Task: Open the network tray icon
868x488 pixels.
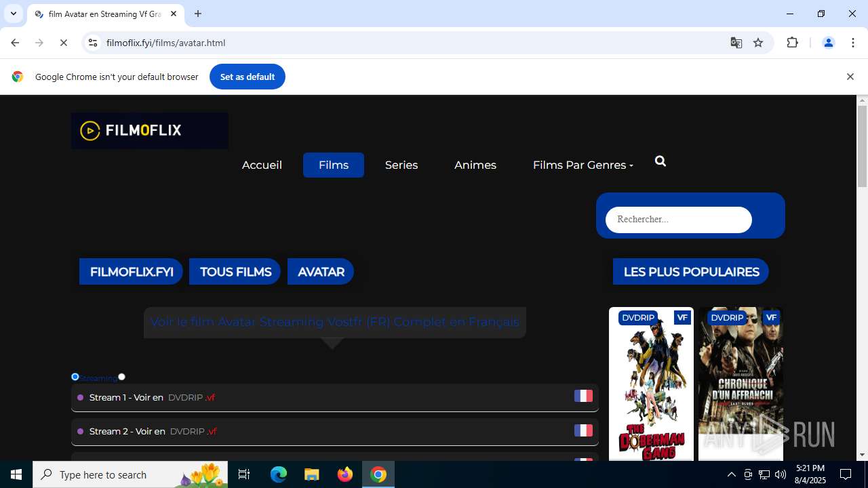Action: click(x=764, y=474)
